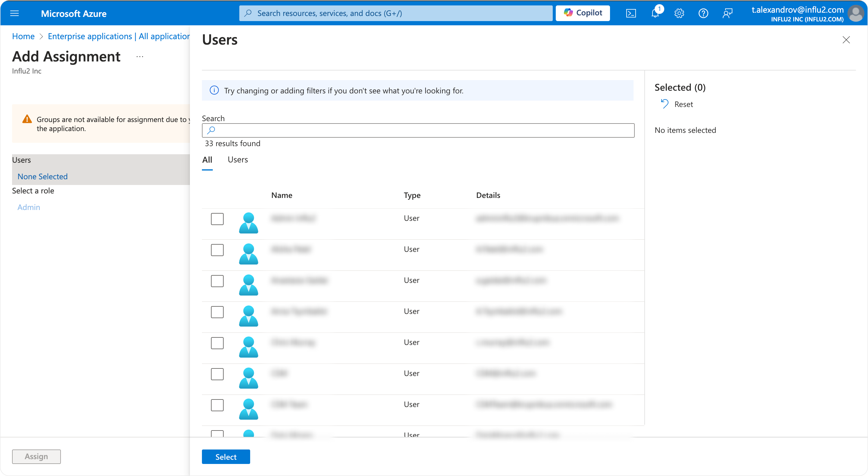Click the Selected (0) heading
Image resolution: width=868 pixels, height=476 pixels.
(680, 87)
